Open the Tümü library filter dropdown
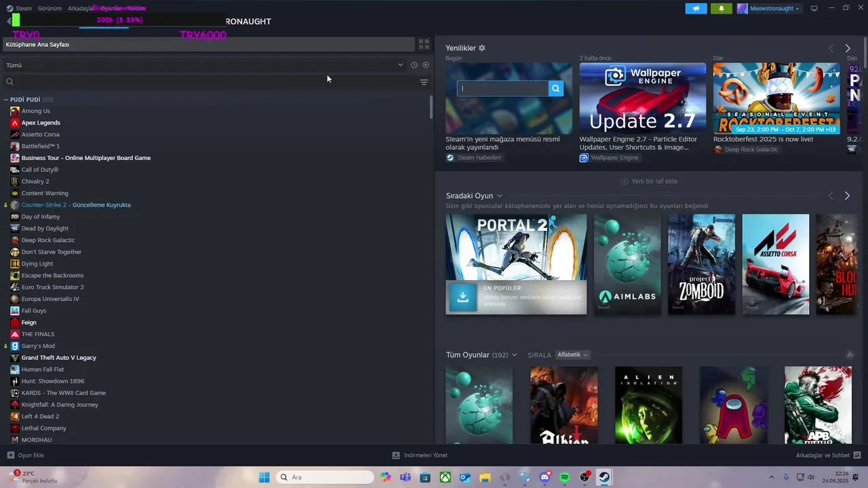The image size is (868, 488). point(205,65)
